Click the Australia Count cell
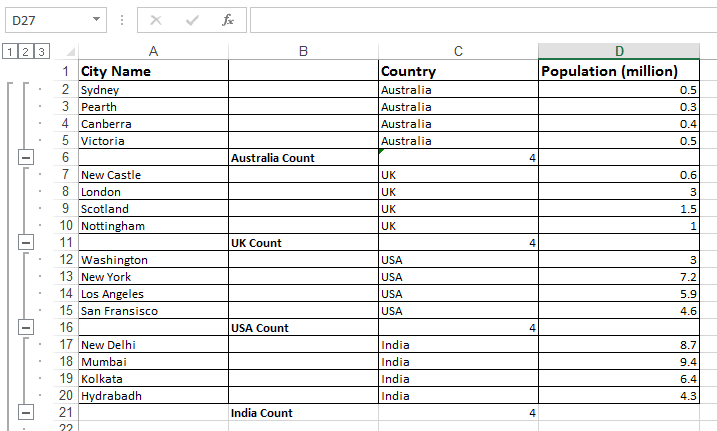717x431 pixels. (303, 158)
